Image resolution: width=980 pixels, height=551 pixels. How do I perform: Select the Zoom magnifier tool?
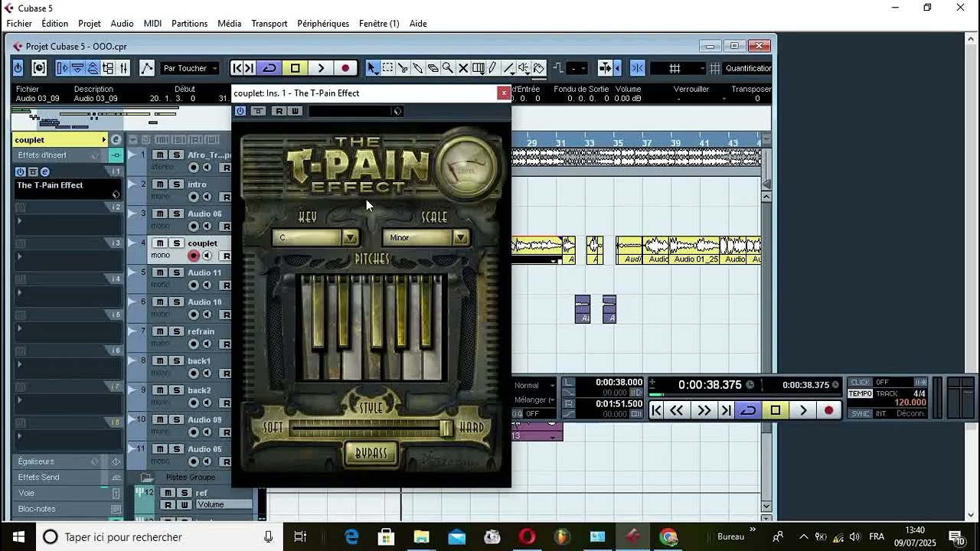pos(448,68)
